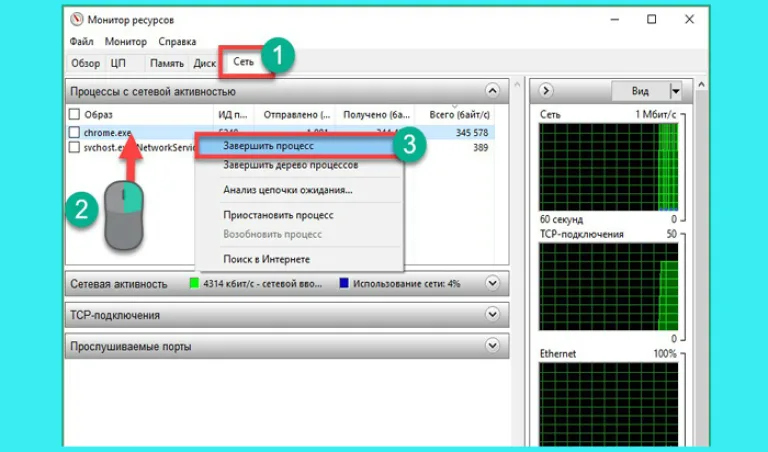
Task: Sort by the Отправлено column header
Action: (x=295, y=115)
